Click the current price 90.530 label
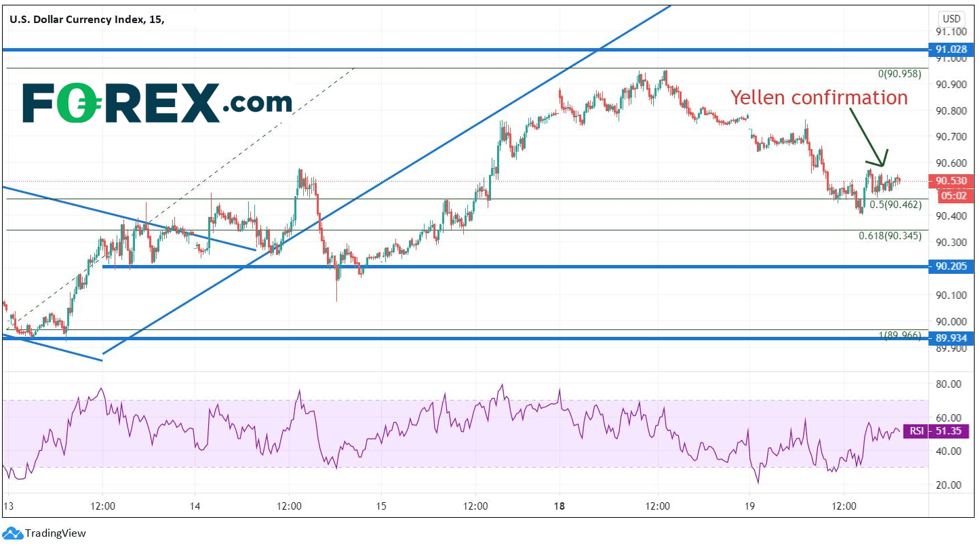 pyautogui.click(x=950, y=181)
